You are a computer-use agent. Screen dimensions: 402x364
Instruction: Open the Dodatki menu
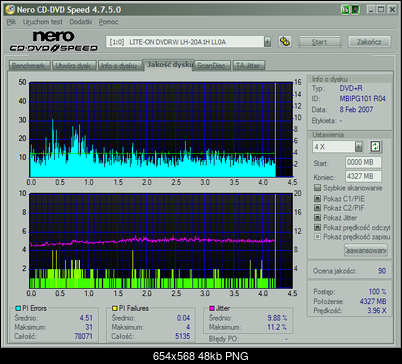coord(81,22)
